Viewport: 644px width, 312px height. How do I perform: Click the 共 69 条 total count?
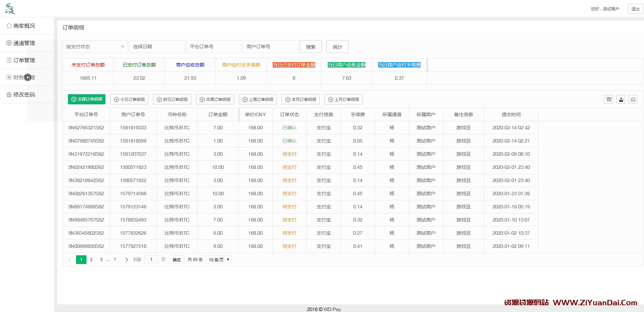[195, 260]
